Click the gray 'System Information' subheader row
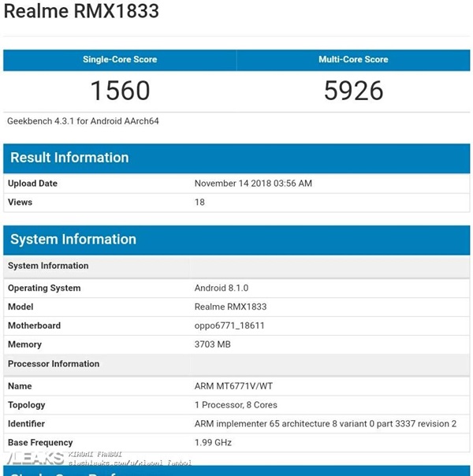The width and height of the screenshot is (473, 476). pyautogui.click(x=236, y=266)
